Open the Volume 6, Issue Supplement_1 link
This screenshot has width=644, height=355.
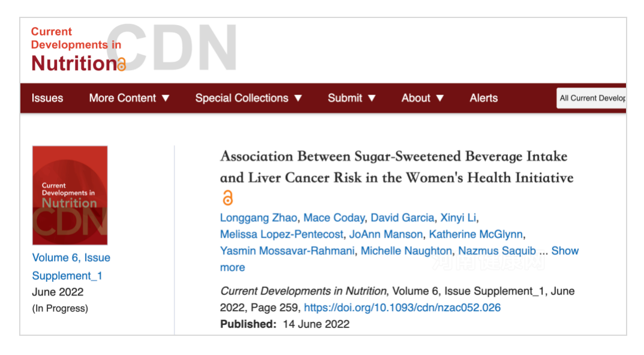coord(71,267)
